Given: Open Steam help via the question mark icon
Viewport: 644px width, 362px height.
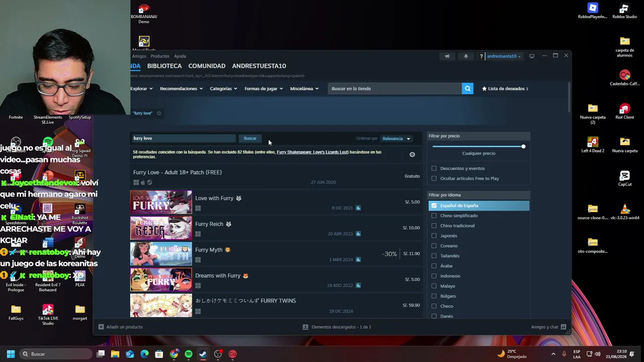Looking at the screenshot, I should (x=481, y=56).
